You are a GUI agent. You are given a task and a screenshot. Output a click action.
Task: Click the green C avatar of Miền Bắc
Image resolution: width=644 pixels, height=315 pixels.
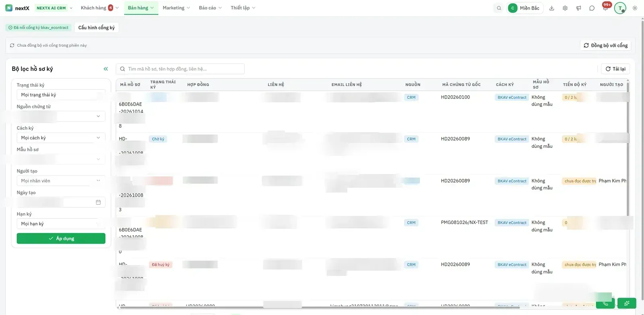(513, 8)
